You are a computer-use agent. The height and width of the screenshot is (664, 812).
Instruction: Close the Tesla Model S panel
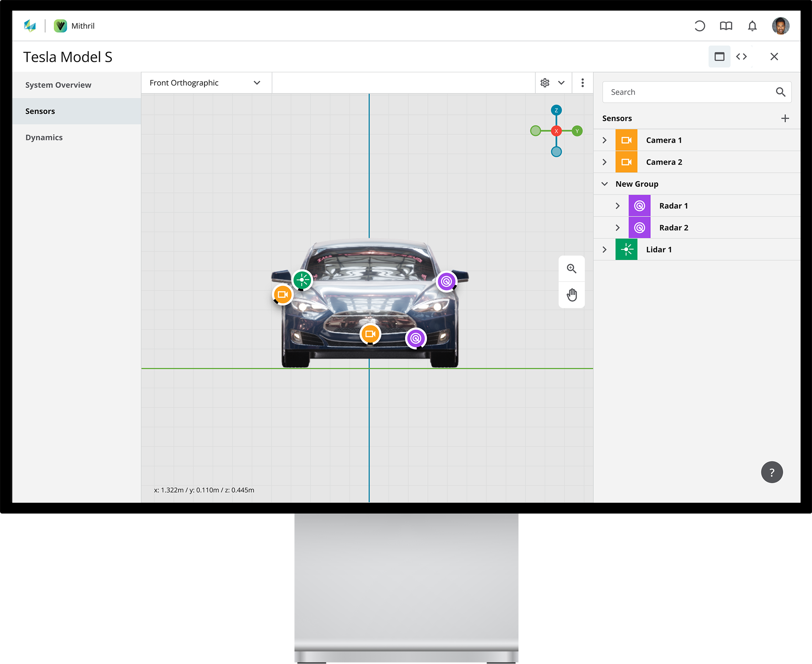pos(774,56)
